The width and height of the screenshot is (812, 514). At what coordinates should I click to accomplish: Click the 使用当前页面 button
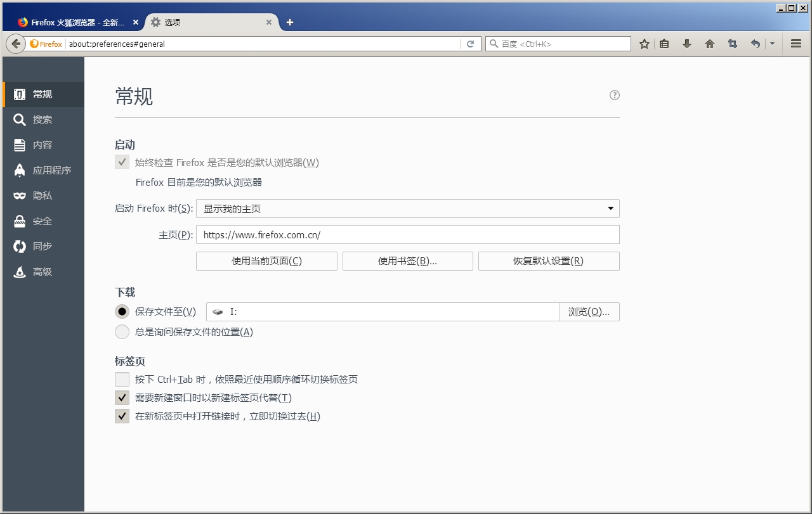(266, 261)
